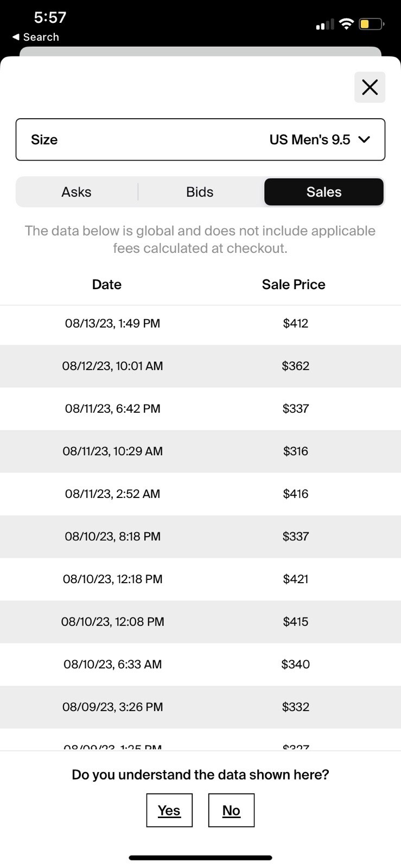Select the 08/10/23 12:18 PM row

point(200,579)
